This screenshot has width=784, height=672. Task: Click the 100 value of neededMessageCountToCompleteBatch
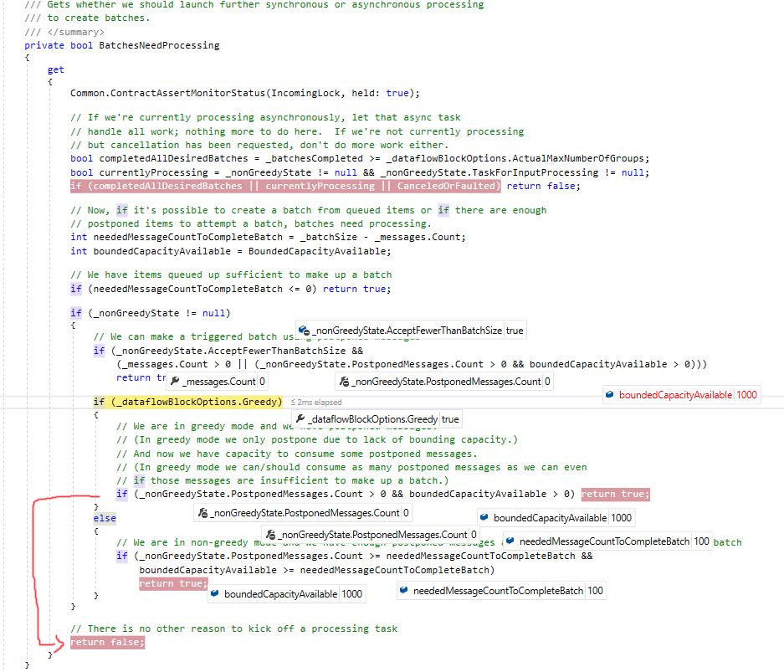point(702,541)
